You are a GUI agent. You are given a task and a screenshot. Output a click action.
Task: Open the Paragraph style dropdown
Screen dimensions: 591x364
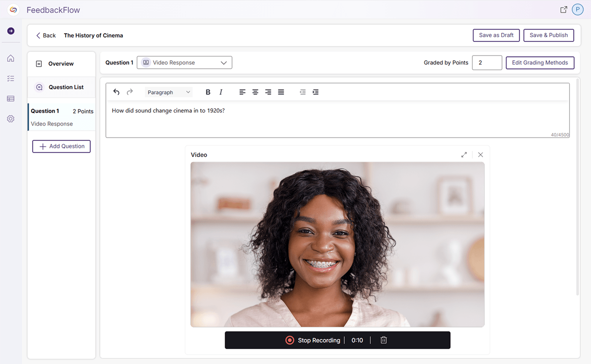click(x=168, y=92)
